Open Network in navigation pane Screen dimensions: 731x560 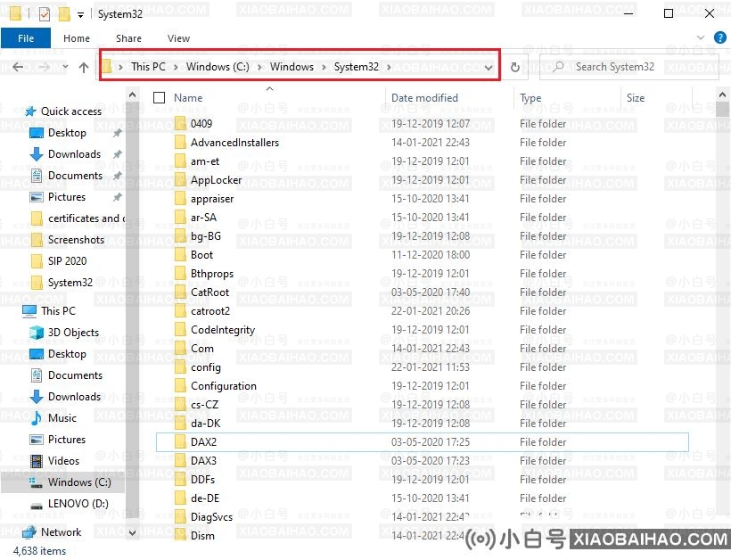[61, 532]
